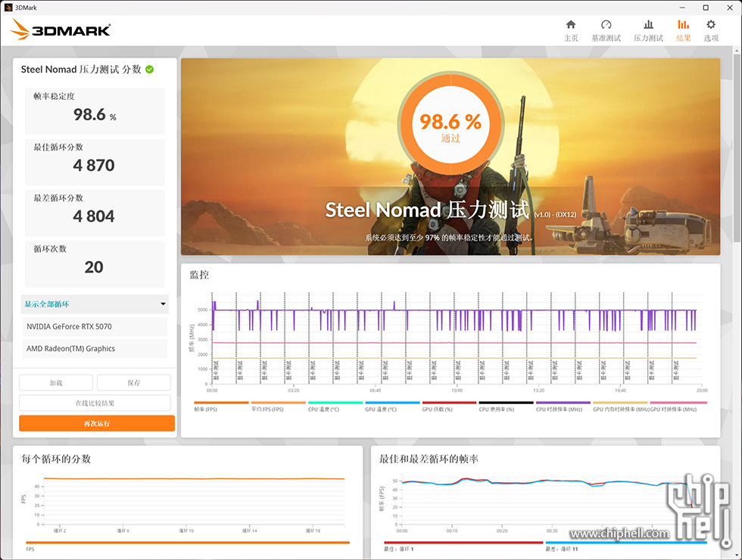
Task: Click the purple CPU 时钟频率 legend swatch
Action: coord(563,403)
